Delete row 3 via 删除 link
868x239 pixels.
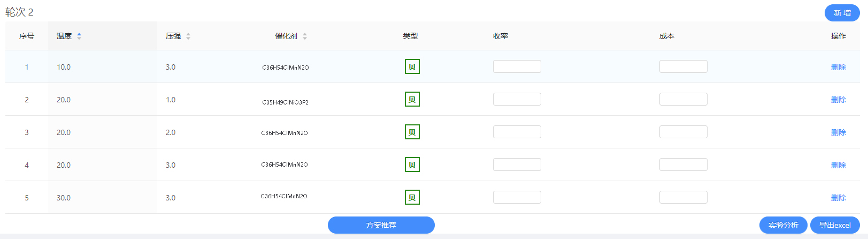click(838, 132)
